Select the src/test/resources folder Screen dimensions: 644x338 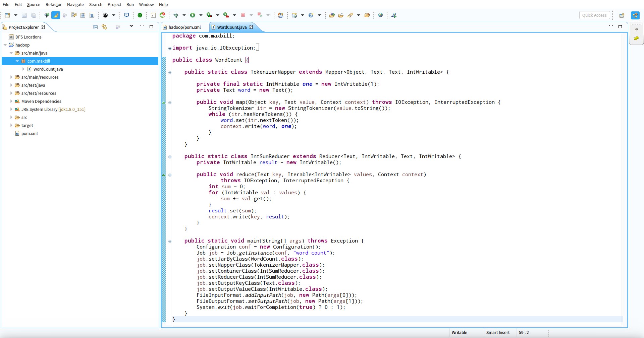(x=39, y=93)
